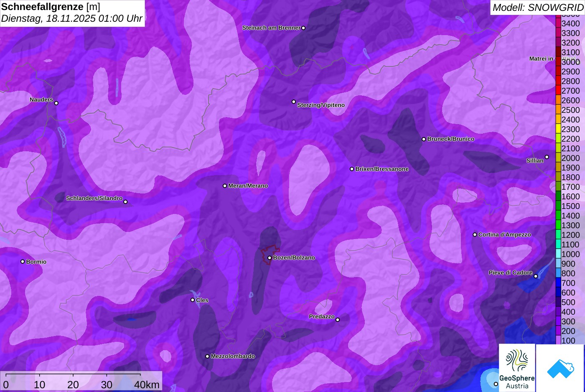This screenshot has height=392, width=585.
Task: Click the 'Modell: SNOWGRID' label
Action: [538, 8]
